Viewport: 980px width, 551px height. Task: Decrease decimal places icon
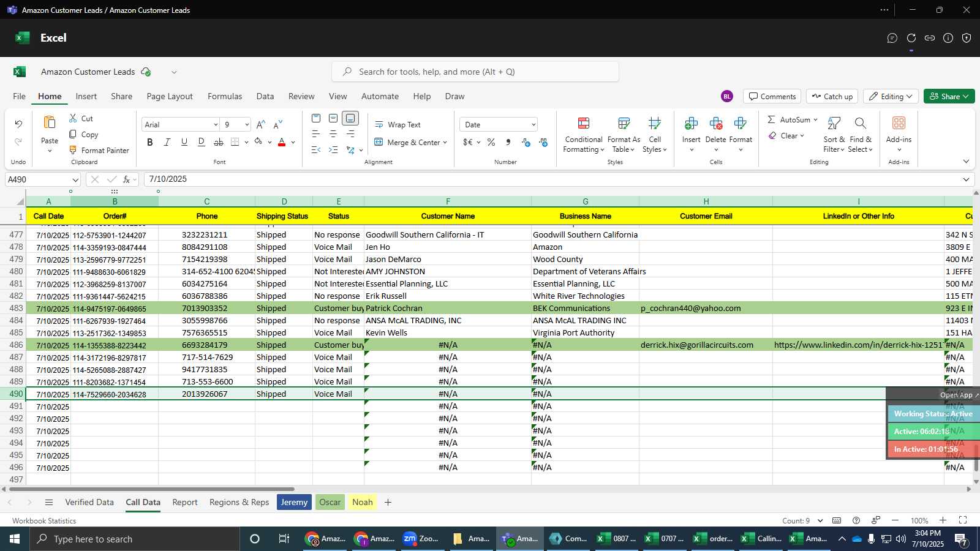pos(543,142)
